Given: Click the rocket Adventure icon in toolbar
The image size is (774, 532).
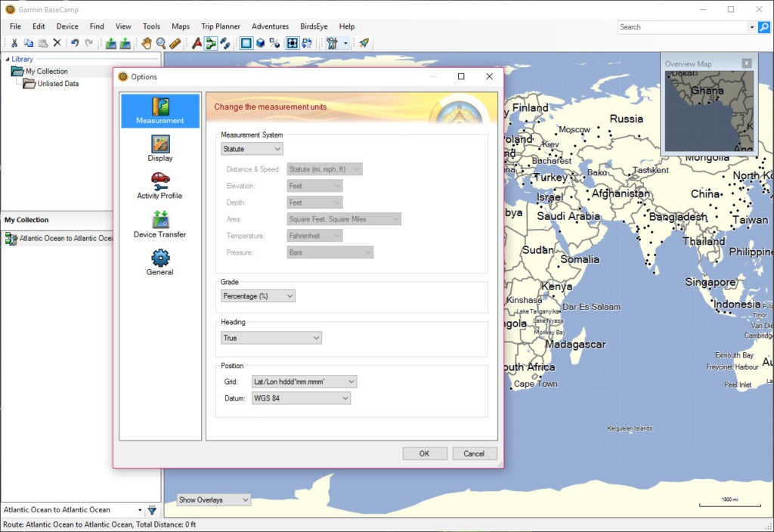Looking at the screenshot, I should pyautogui.click(x=364, y=43).
